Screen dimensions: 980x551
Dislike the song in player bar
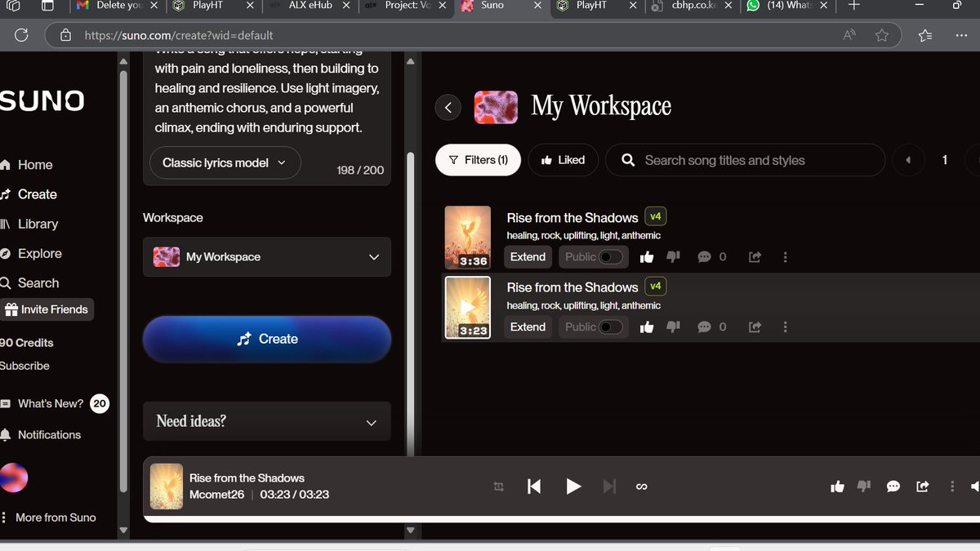click(x=864, y=487)
